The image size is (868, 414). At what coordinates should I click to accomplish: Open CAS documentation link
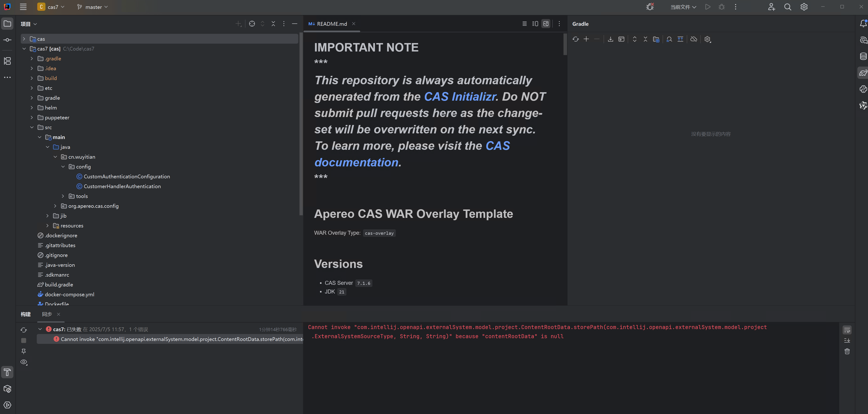pyautogui.click(x=412, y=154)
